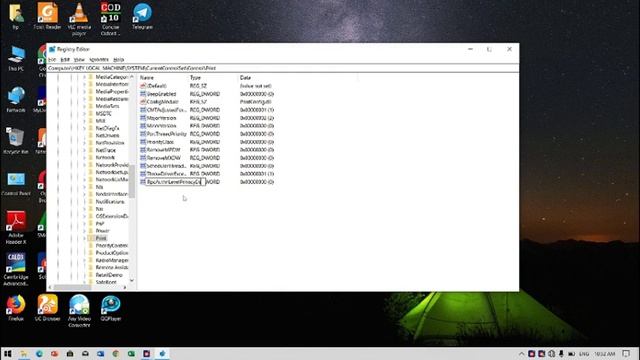The width and height of the screenshot is (640, 360).
Task: Expand the Power key
Action: (84, 231)
